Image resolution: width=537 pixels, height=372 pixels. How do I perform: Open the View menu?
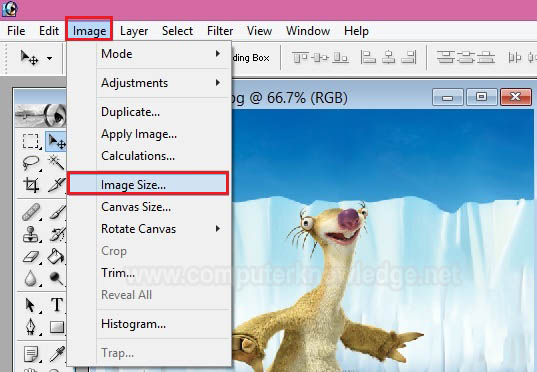click(x=259, y=31)
